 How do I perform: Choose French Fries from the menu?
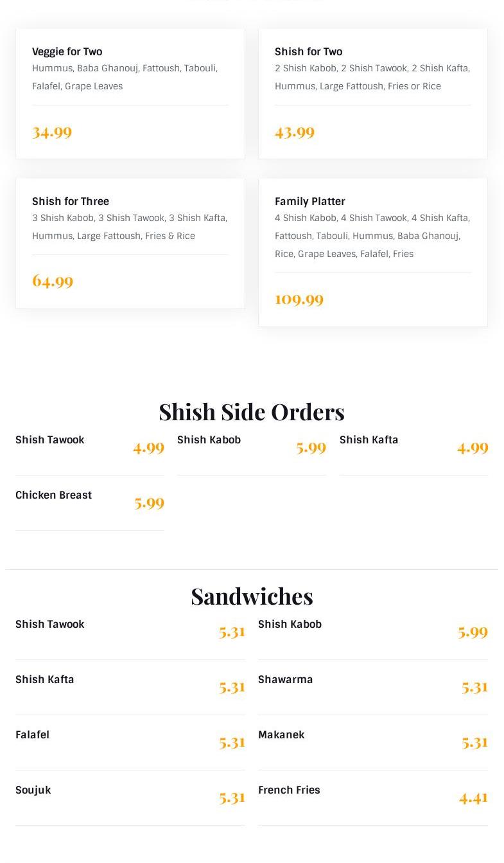click(x=289, y=790)
